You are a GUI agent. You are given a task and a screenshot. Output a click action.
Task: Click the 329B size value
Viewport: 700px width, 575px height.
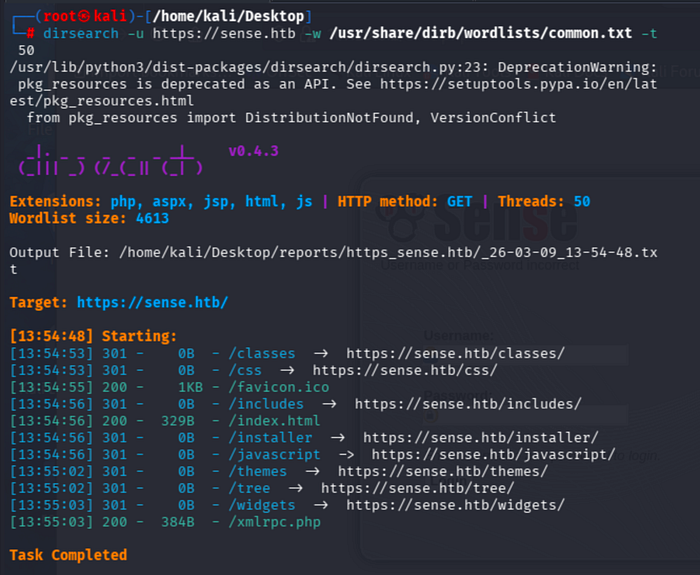click(178, 421)
